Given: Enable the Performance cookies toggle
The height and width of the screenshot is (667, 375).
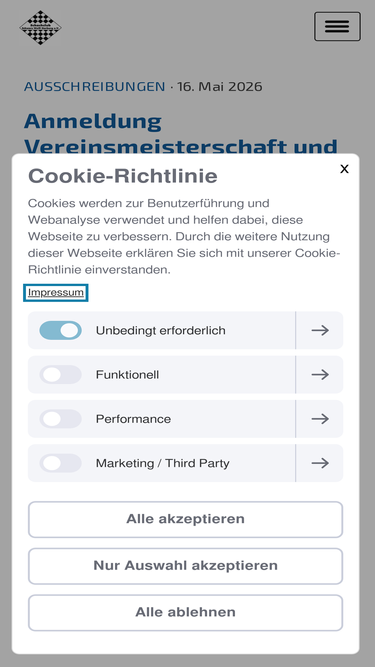Looking at the screenshot, I should [x=60, y=419].
